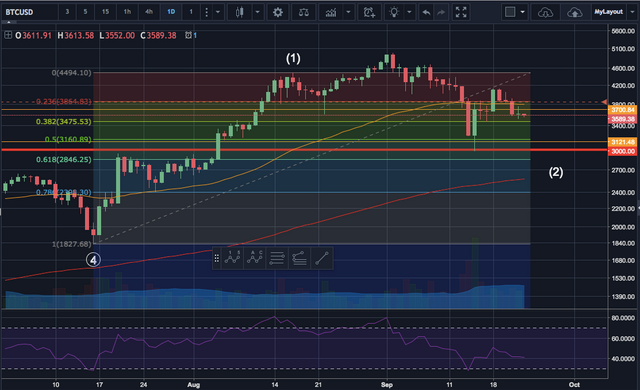Select the Elliott impulse wave 1-5 tool
The height and width of the screenshot is (390, 640).
point(232,258)
